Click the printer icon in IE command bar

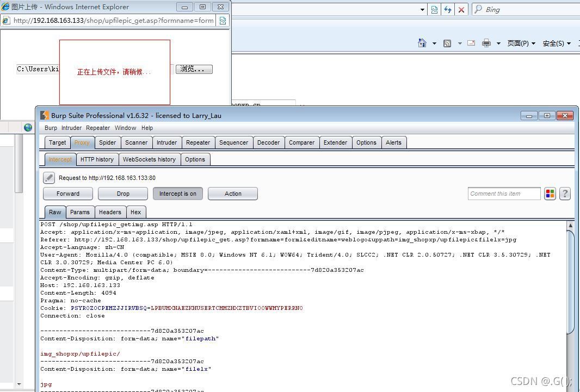486,43
